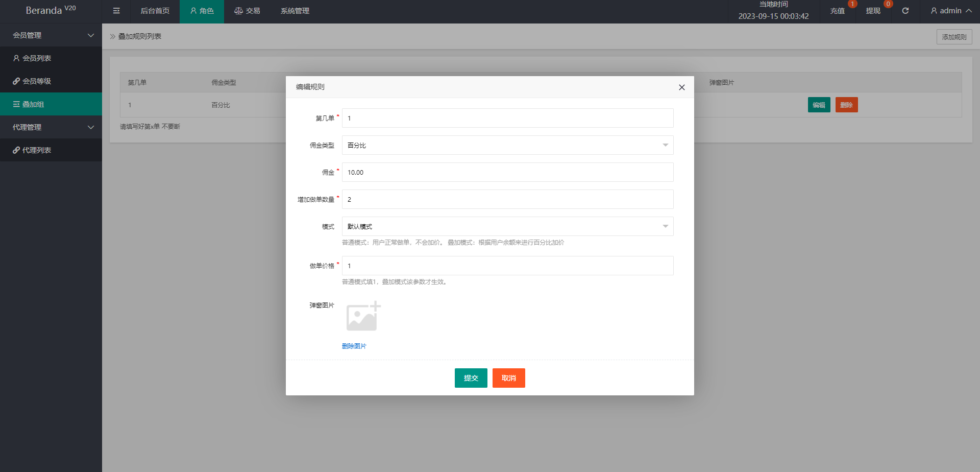Focus the 佣金 input field
980x472 pixels.
(x=507, y=172)
